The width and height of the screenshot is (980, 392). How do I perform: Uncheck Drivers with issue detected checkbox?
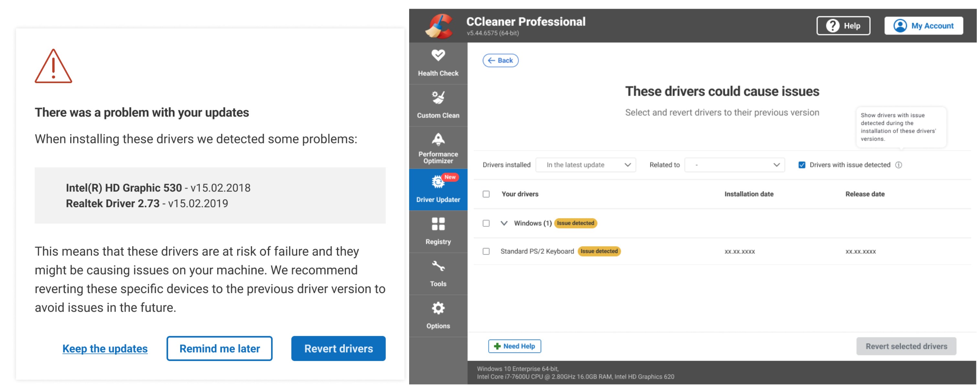(801, 165)
